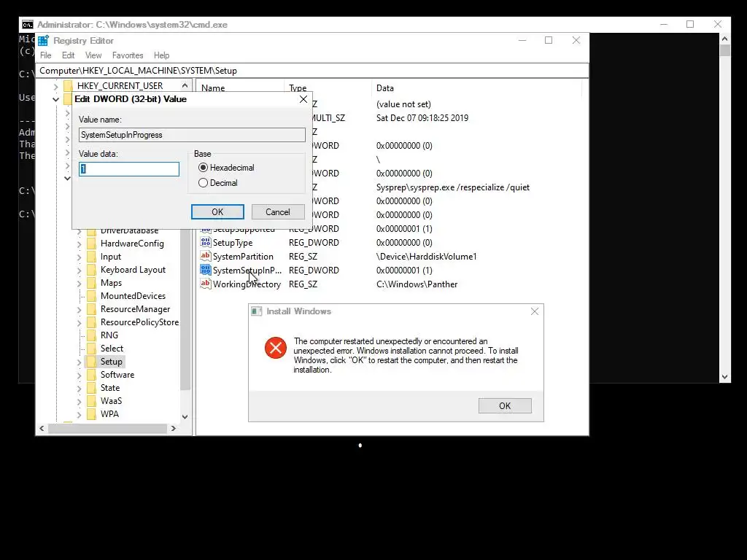Viewport: 747px width, 560px height.
Task: Select the SetupType value icon
Action: [x=205, y=242]
